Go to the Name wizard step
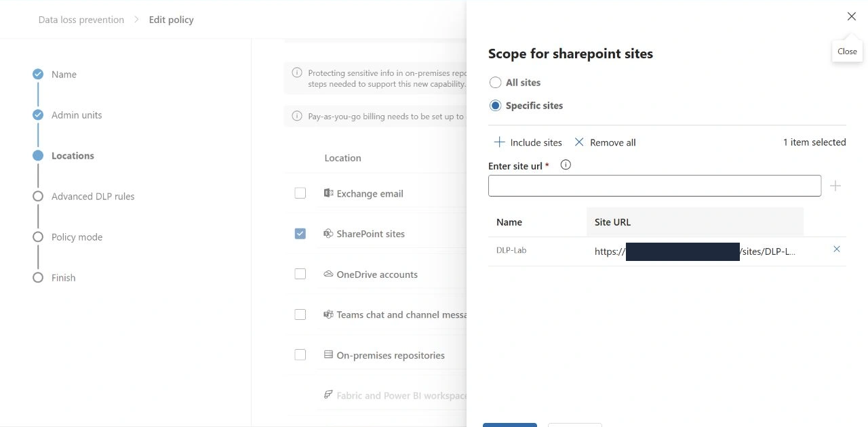This screenshot has height=427, width=868. pyautogui.click(x=64, y=75)
